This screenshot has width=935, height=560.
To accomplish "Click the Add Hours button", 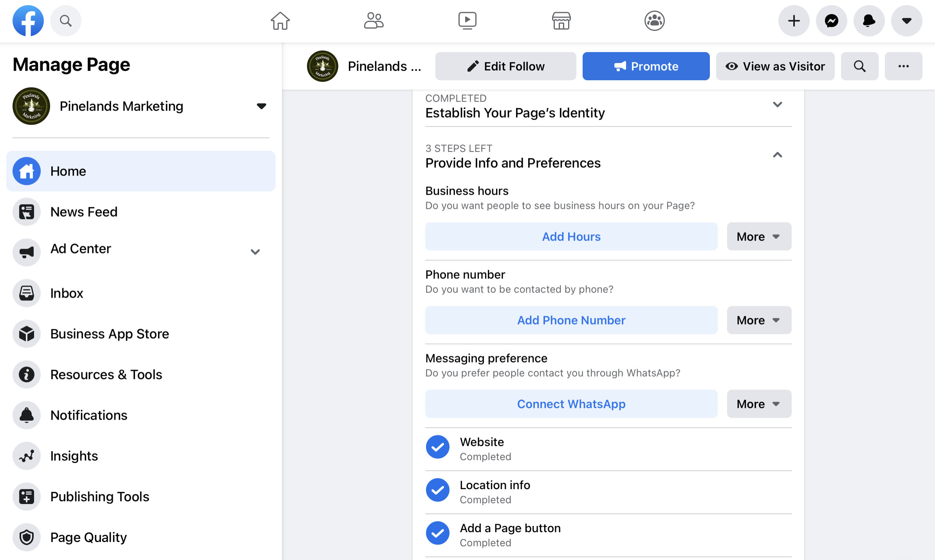I will click(571, 237).
